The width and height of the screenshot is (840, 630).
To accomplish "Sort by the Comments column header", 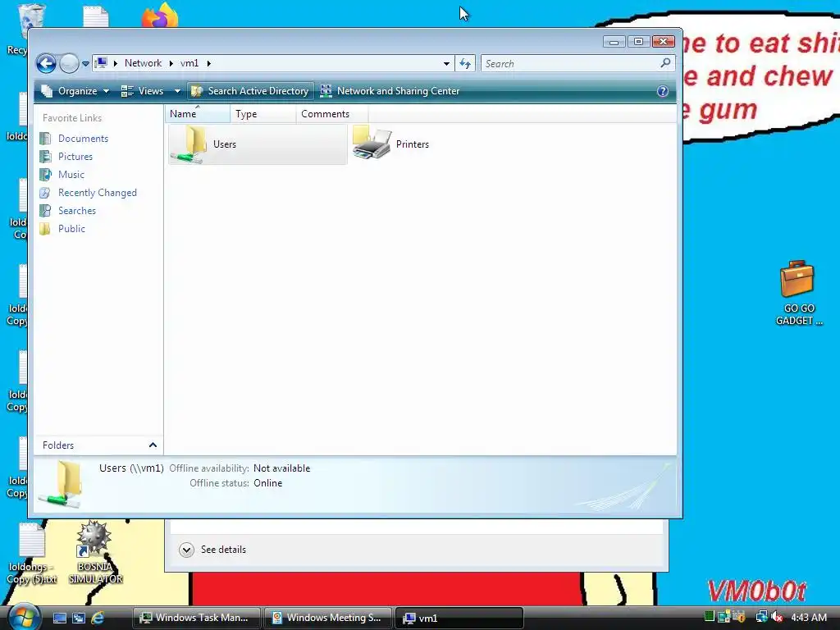I will tap(332, 113).
